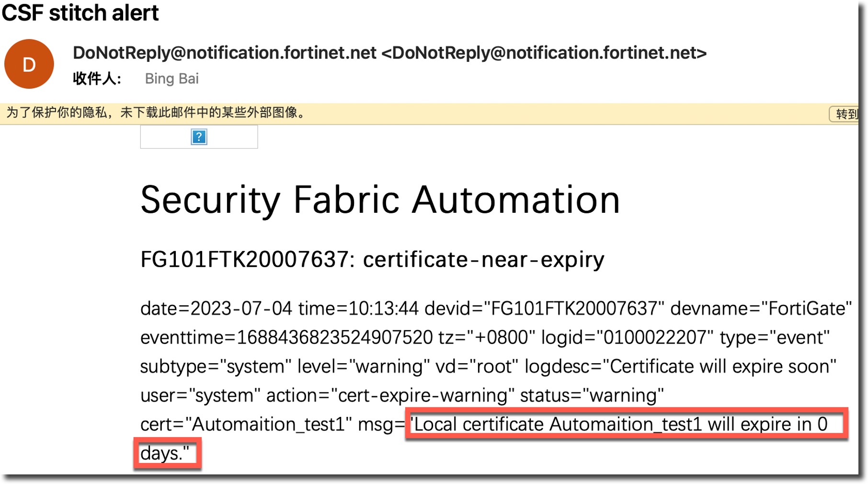Click the date=2023-07-04 log field
This screenshot has width=868, height=484.
pyautogui.click(x=216, y=309)
